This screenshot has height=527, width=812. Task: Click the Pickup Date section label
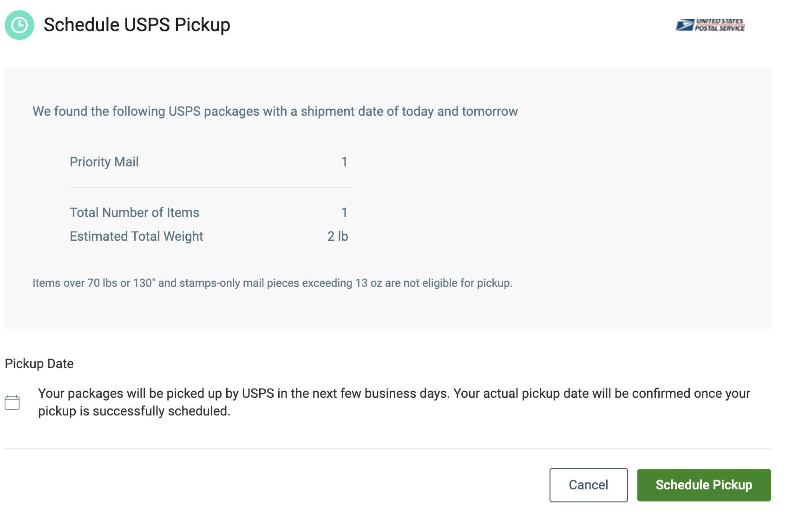click(x=39, y=363)
